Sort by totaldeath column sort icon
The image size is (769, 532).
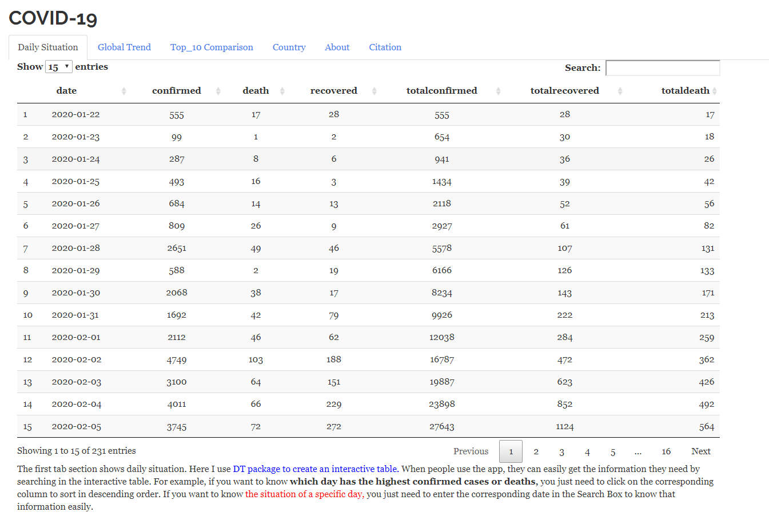tap(715, 91)
